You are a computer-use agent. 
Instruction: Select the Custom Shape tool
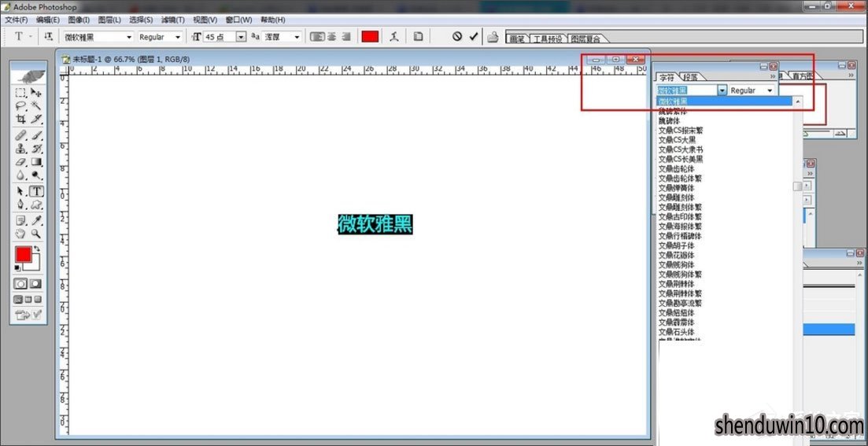tap(36, 205)
